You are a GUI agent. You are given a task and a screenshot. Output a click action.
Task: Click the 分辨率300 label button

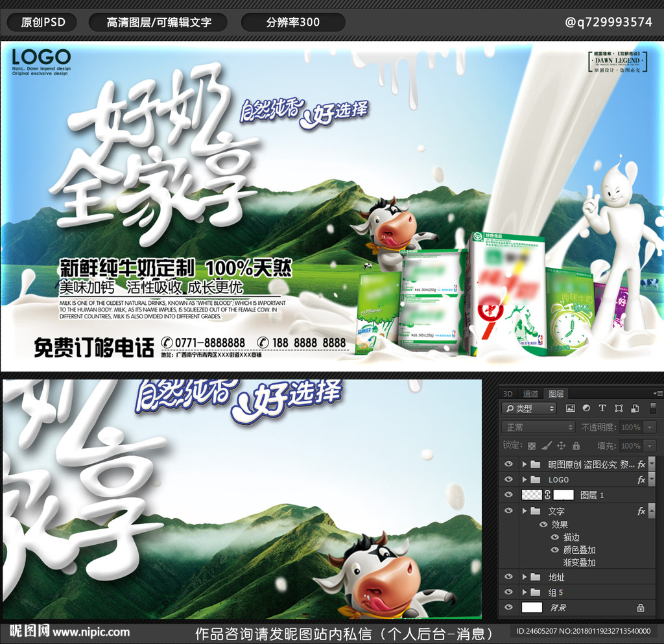(293, 22)
